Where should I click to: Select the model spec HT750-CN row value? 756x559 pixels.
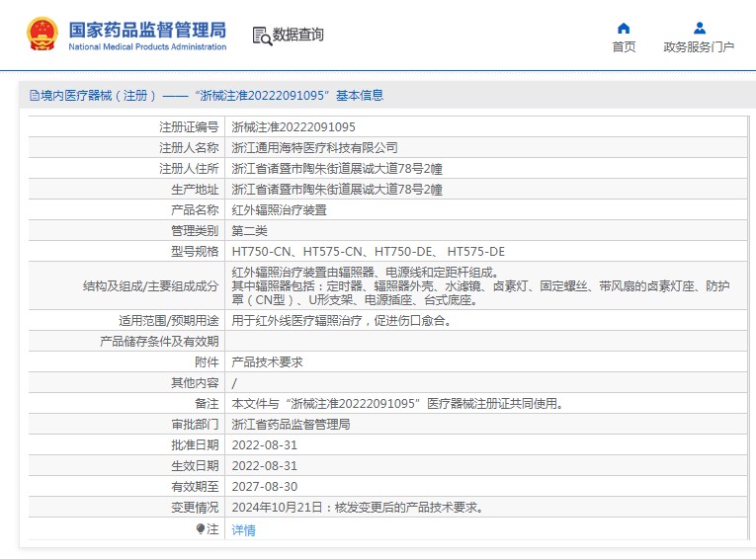click(x=368, y=252)
